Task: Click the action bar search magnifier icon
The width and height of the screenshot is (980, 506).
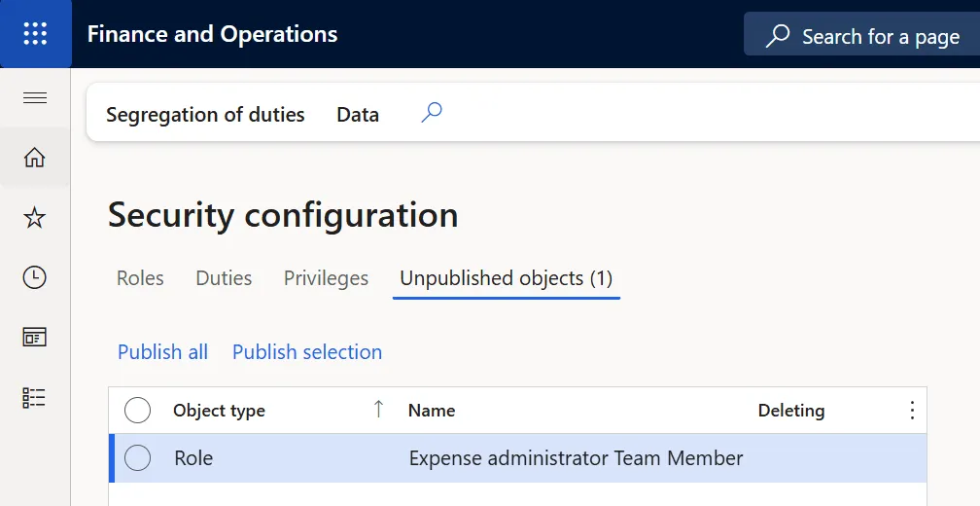Action: [x=432, y=113]
